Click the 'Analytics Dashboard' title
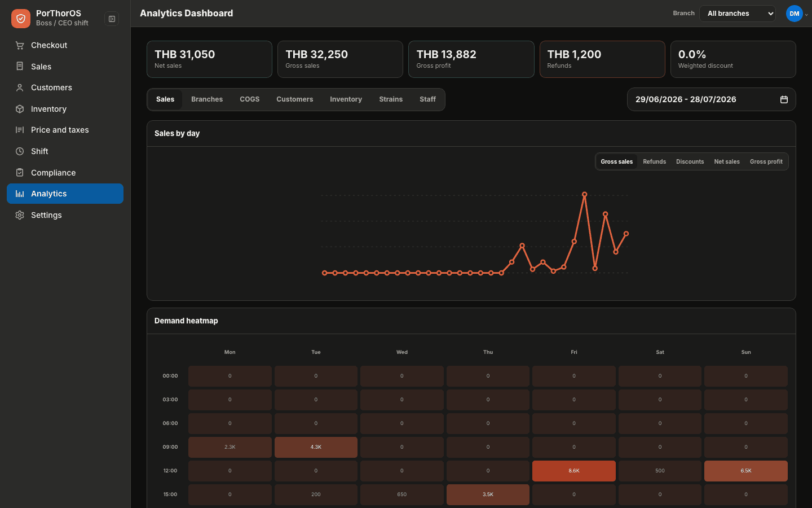 tap(186, 13)
